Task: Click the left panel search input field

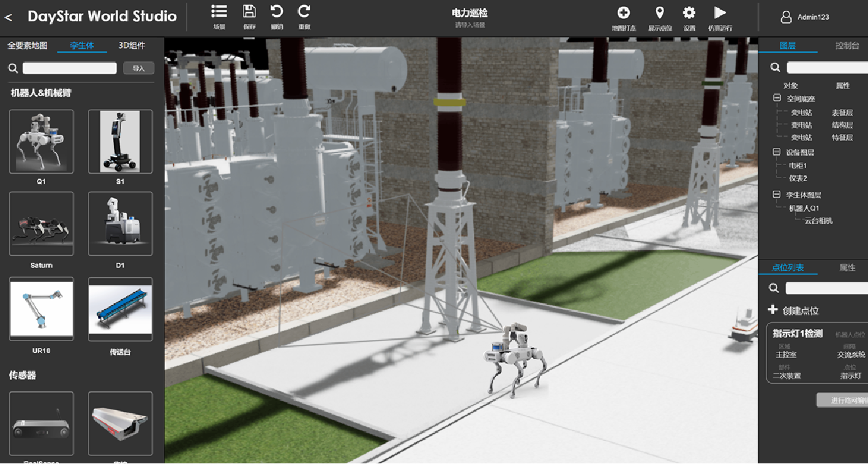Action: point(70,68)
